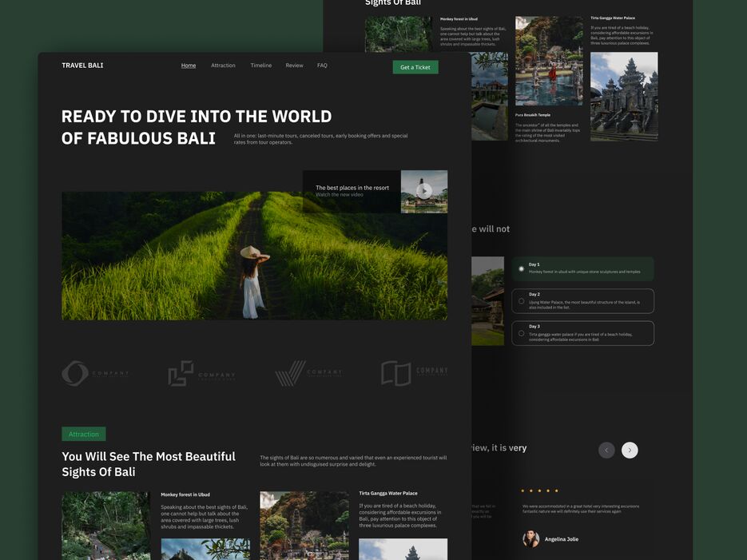Click the open-book company logo
This screenshot has width=747, height=560.
(415, 373)
